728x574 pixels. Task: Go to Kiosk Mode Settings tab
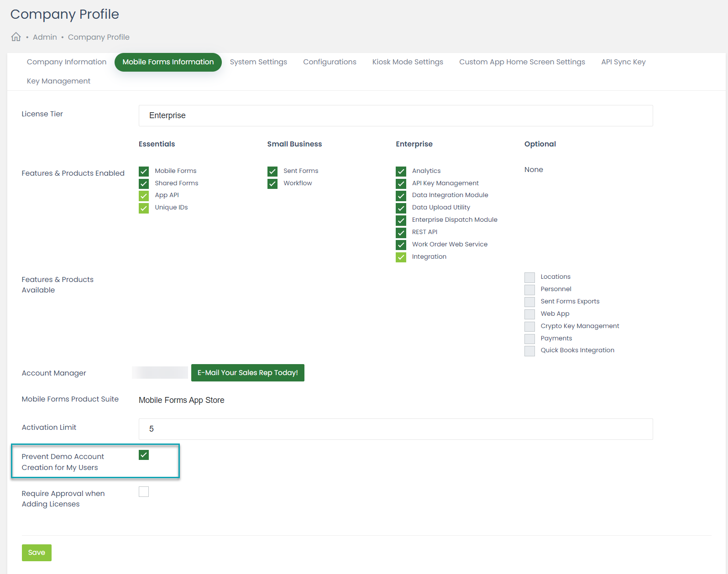pos(408,62)
